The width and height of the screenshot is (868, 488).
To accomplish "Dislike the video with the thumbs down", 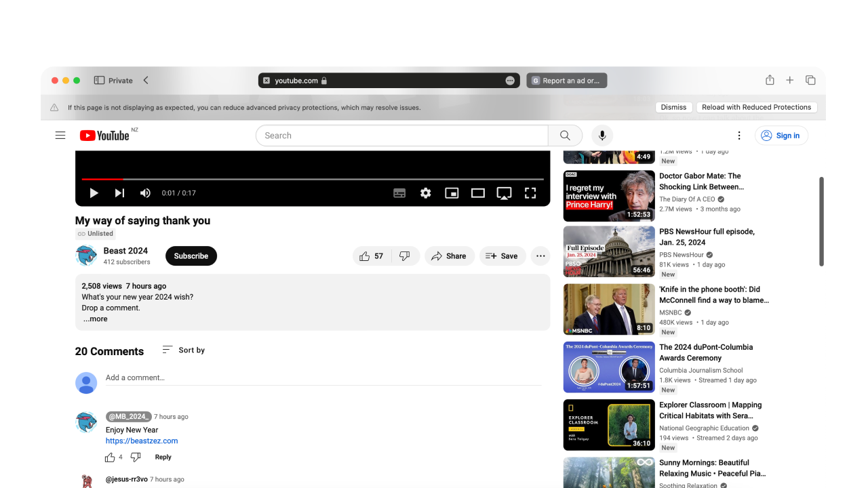I will (x=406, y=256).
